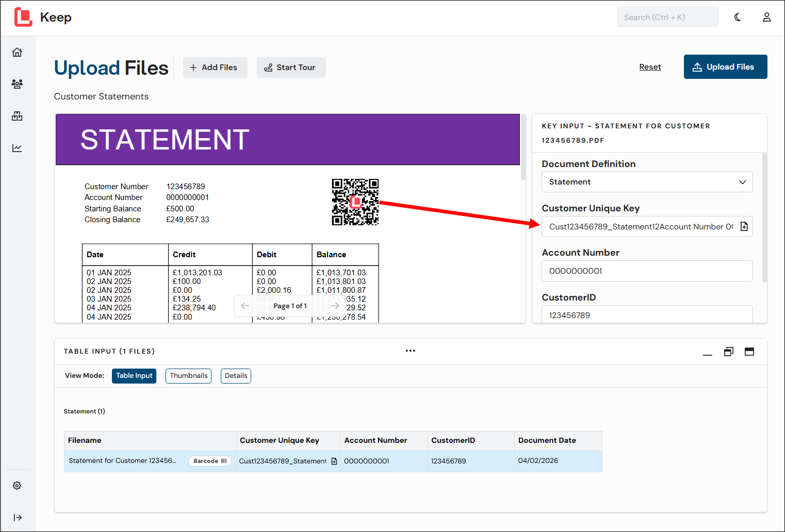This screenshot has height=532, width=785.
Task: Open the three-dots menu in Table Input panel
Action: 411,351
